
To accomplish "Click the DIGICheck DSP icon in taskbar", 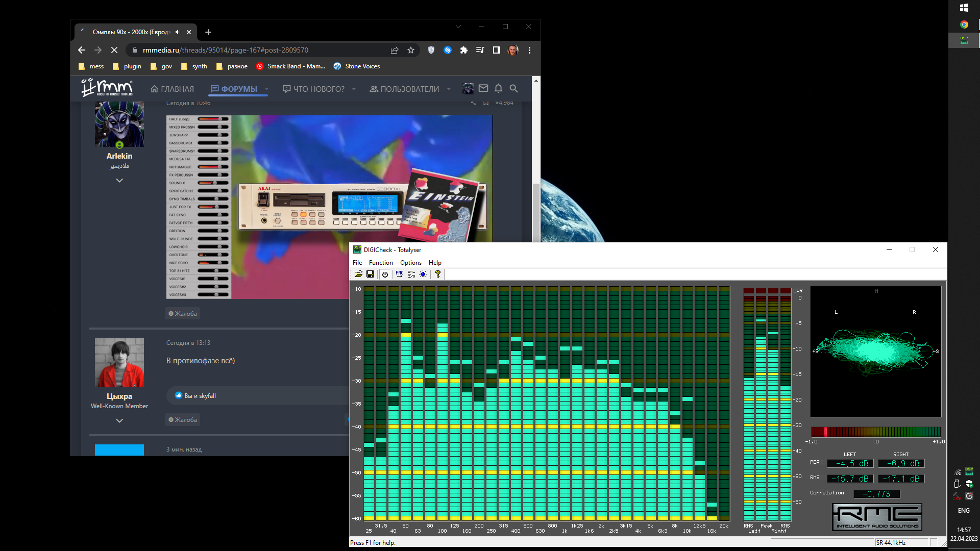I will [964, 40].
